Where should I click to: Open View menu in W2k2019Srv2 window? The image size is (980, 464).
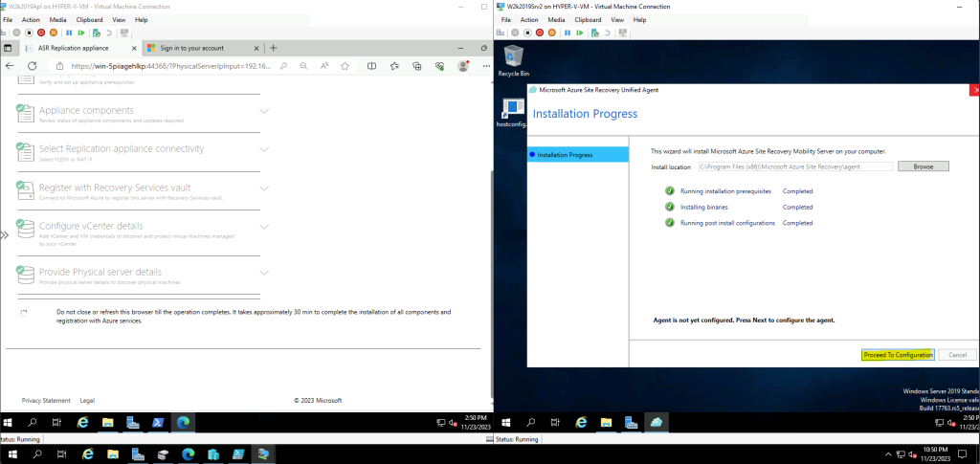tap(617, 20)
